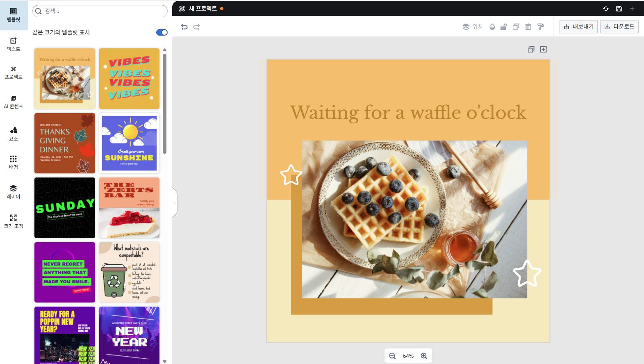Pick the cheesecake dessert bar template
The width and height of the screenshot is (644, 364).
click(x=129, y=208)
